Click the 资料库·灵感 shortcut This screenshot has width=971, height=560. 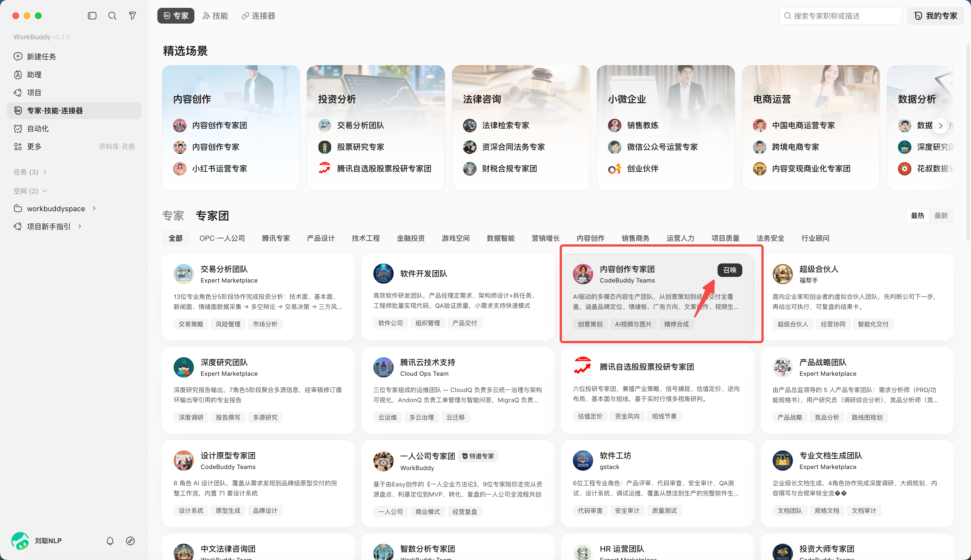[117, 147]
